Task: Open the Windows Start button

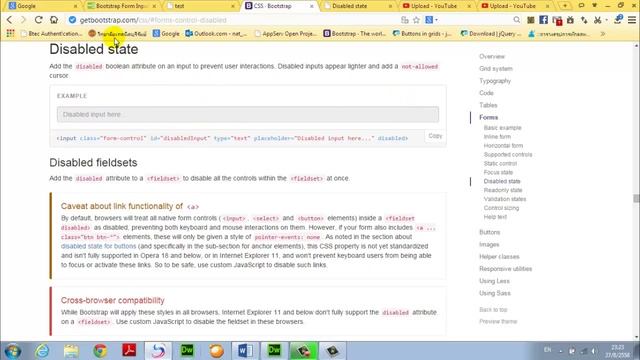Action: click(13, 351)
